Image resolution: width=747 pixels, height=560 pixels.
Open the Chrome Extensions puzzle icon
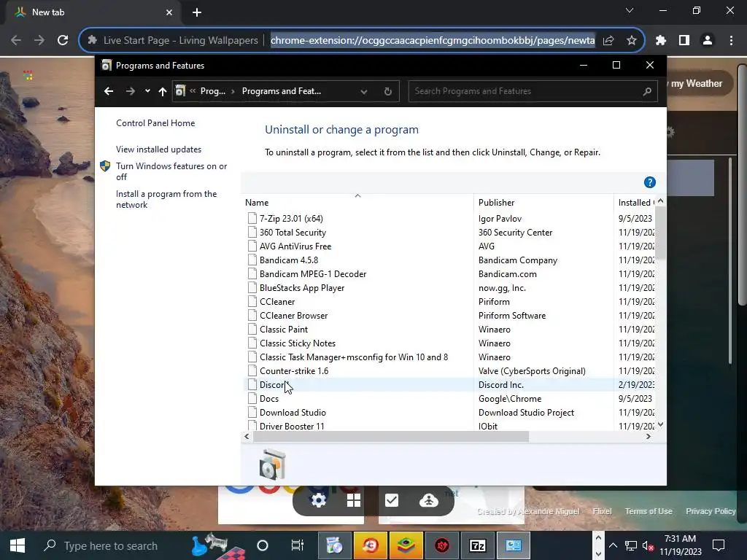point(660,41)
